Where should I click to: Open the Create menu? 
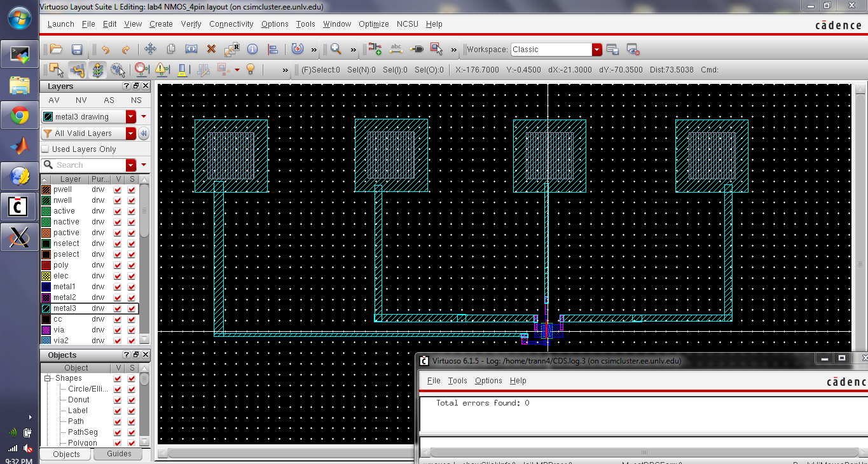point(161,24)
